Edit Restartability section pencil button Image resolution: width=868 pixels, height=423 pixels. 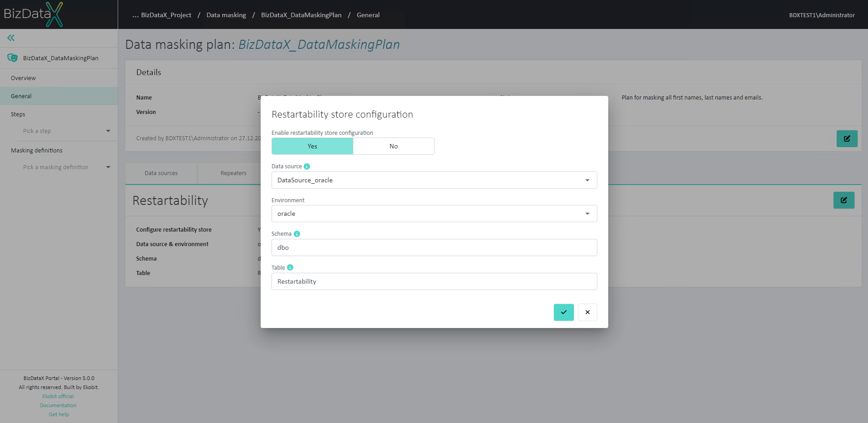point(844,200)
